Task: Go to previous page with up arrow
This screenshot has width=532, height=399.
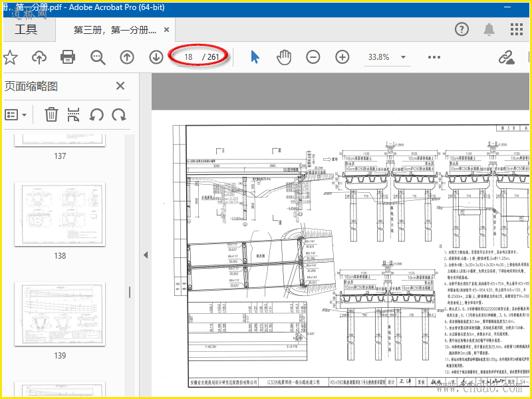Action: point(127,57)
